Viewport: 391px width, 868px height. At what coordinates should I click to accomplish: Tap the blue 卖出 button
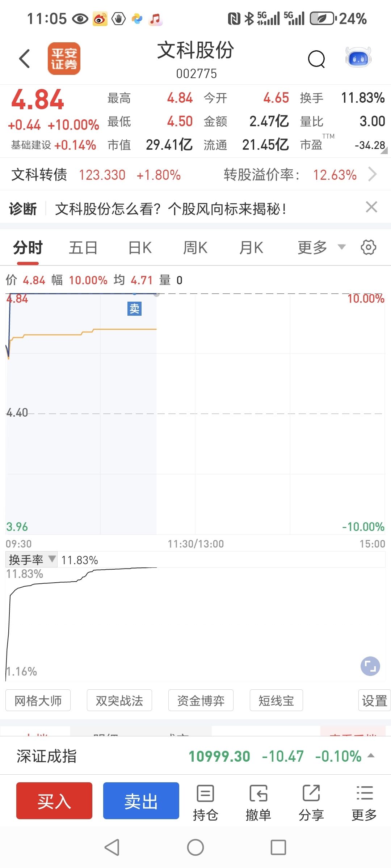(x=141, y=801)
